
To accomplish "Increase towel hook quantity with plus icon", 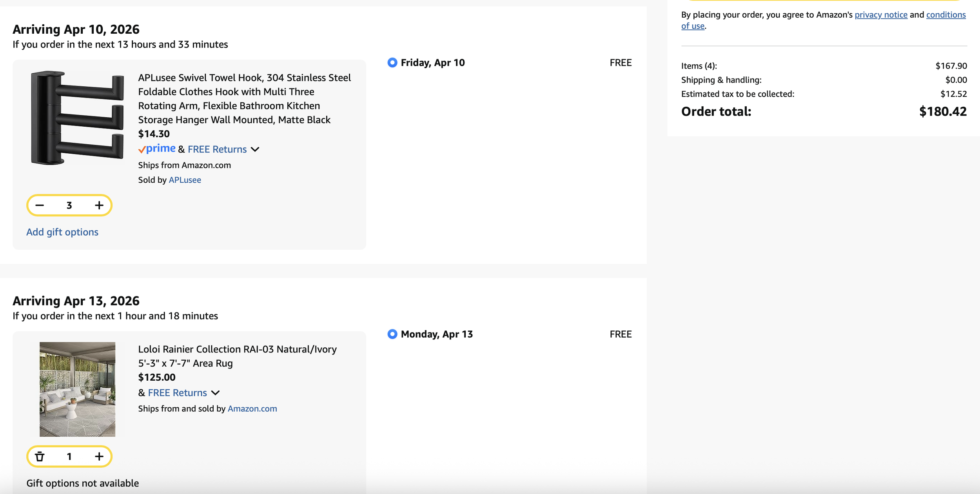I will tap(99, 205).
